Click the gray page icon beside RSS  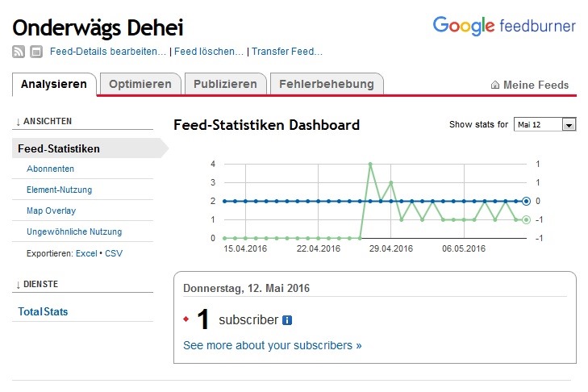(x=36, y=52)
